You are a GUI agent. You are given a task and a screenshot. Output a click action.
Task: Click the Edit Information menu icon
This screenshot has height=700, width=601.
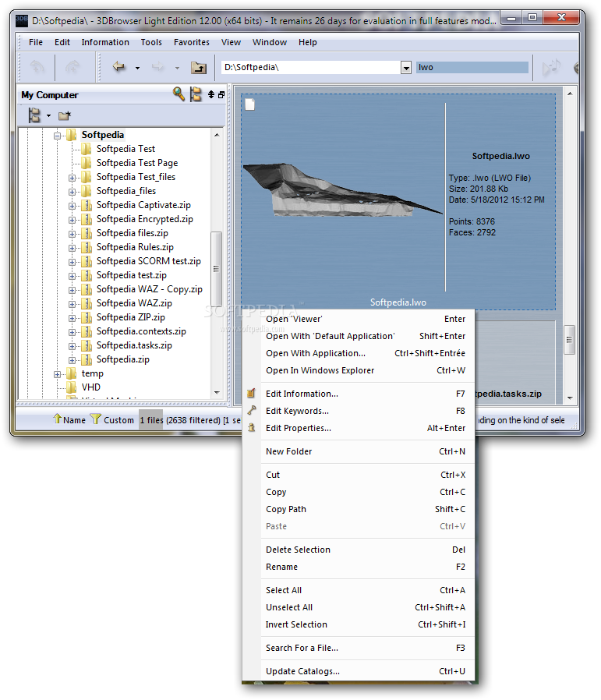point(251,394)
